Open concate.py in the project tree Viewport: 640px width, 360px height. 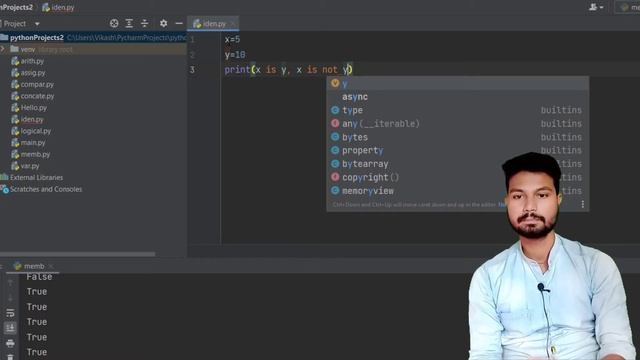click(x=37, y=96)
